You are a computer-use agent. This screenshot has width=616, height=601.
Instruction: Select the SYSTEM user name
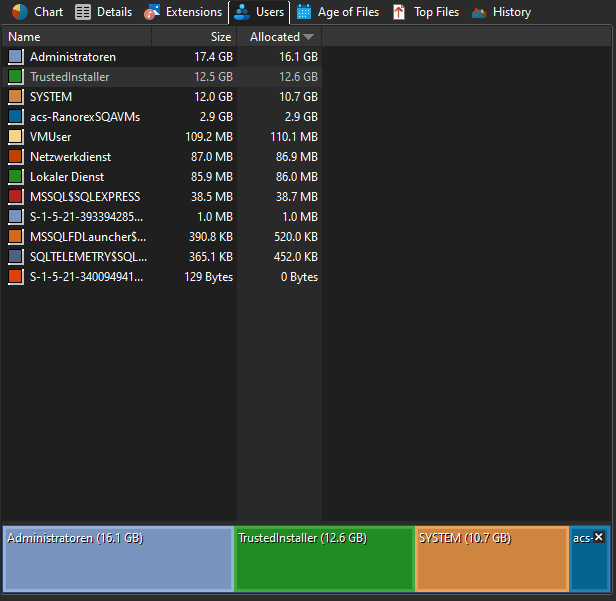pos(51,97)
